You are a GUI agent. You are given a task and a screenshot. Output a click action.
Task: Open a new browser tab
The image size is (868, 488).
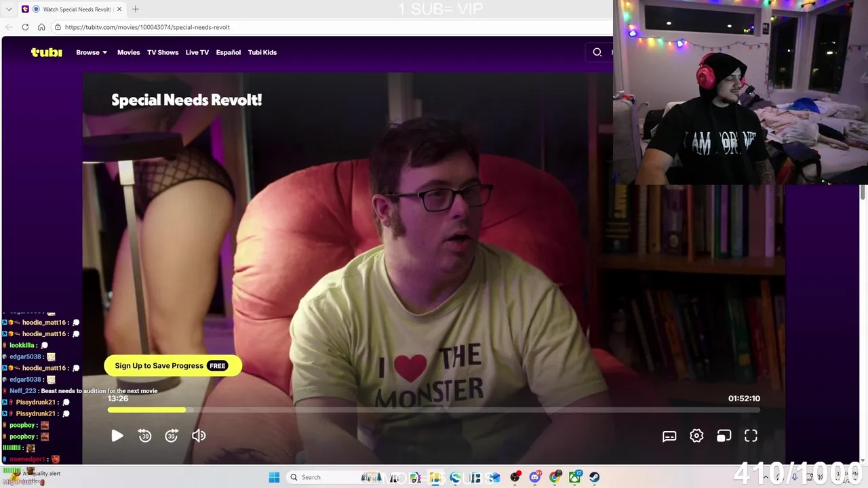(136, 9)
